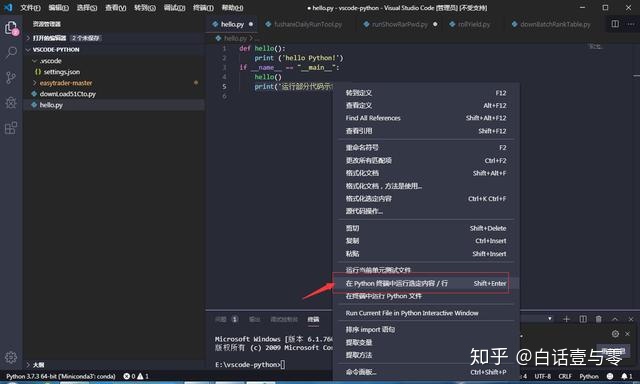Open the Extensions view icon
This screenshot has height=384, width=640.
(x=11, y=128)
